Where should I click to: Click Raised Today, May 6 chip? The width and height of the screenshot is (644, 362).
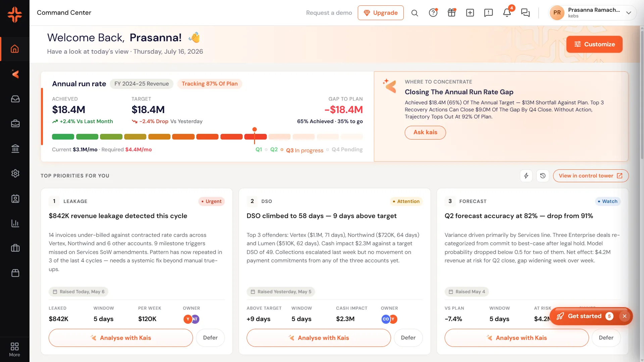pyautogui.click(x=79, y=292)
